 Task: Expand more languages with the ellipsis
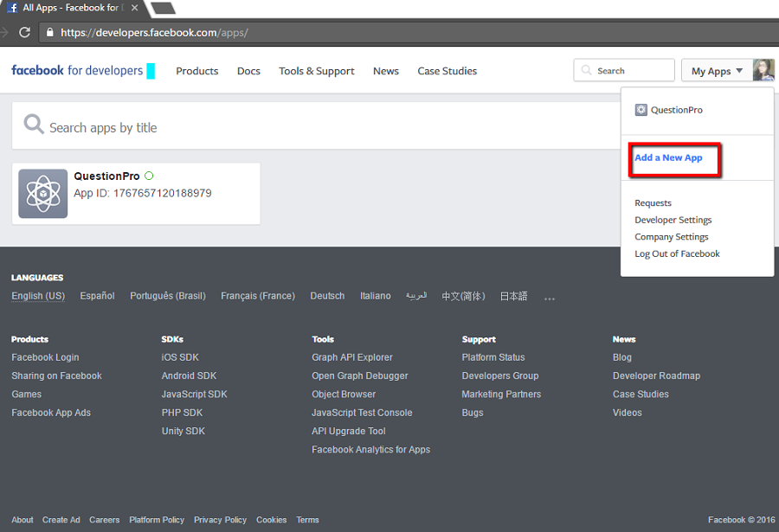(x=549, y=298)
